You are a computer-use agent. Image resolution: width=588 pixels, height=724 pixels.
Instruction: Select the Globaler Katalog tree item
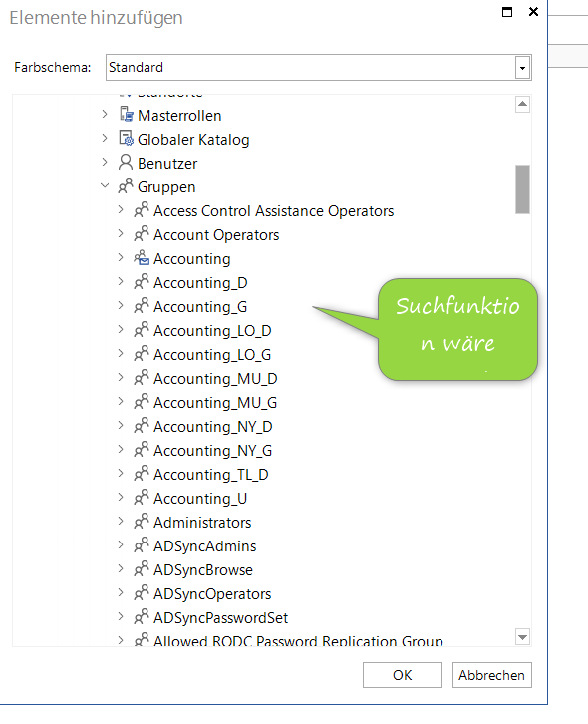pos(193,140)
